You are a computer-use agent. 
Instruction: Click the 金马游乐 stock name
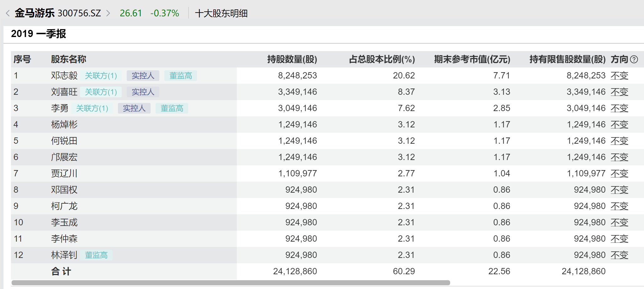pyautogui.click(x=35, y=13)
